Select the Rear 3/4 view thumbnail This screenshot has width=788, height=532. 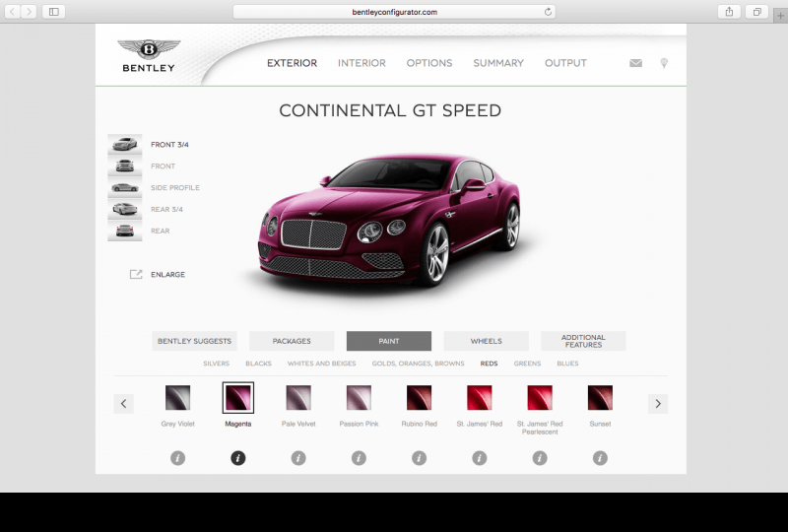click(125, 209)
